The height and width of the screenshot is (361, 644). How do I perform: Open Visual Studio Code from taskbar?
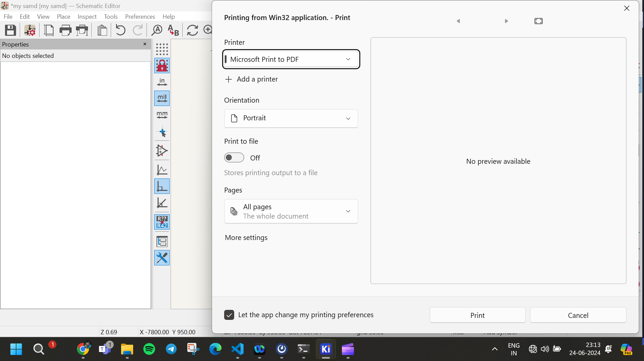[238, 349]
